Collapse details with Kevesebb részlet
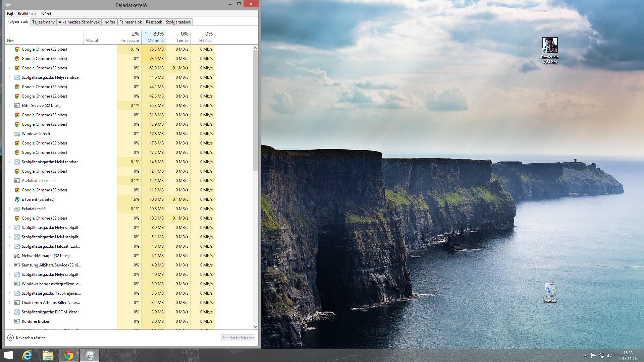 point(26,338)
